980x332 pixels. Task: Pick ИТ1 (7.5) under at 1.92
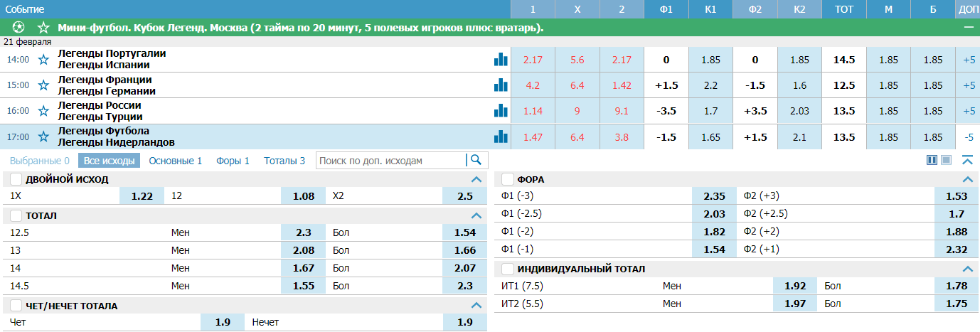click(795, 287)
